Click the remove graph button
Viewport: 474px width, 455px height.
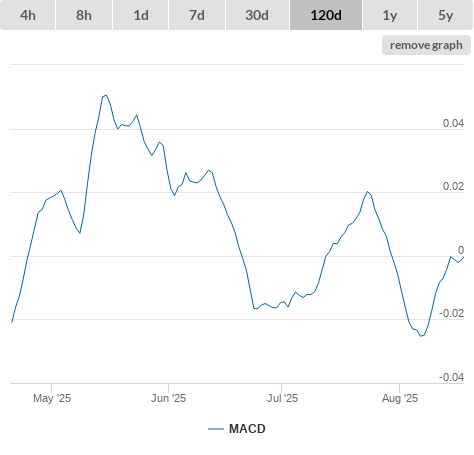point(426,45)
